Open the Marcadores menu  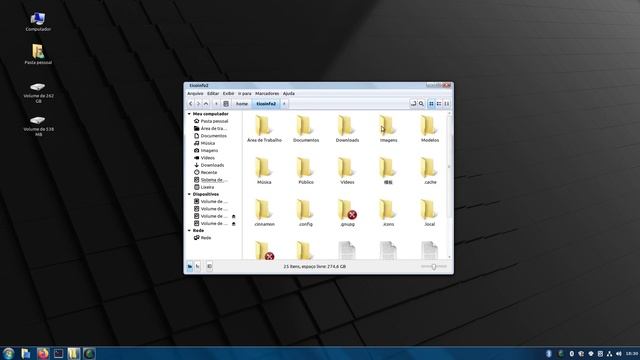pyautogui.click(x=267, y=93)
